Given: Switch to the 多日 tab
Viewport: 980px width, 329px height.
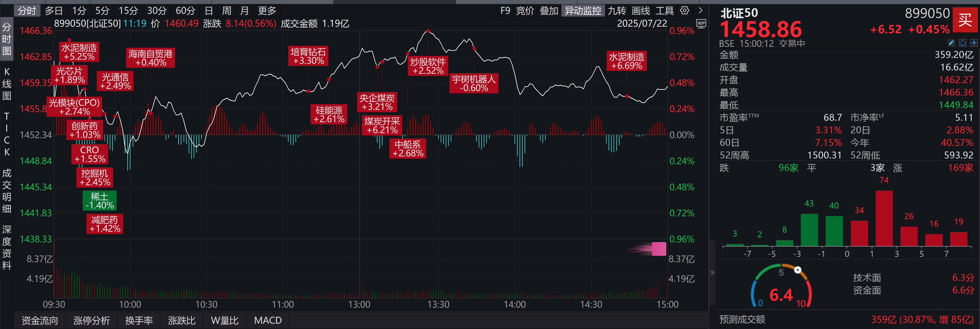Looking at the screenshot, I should 54,11.
